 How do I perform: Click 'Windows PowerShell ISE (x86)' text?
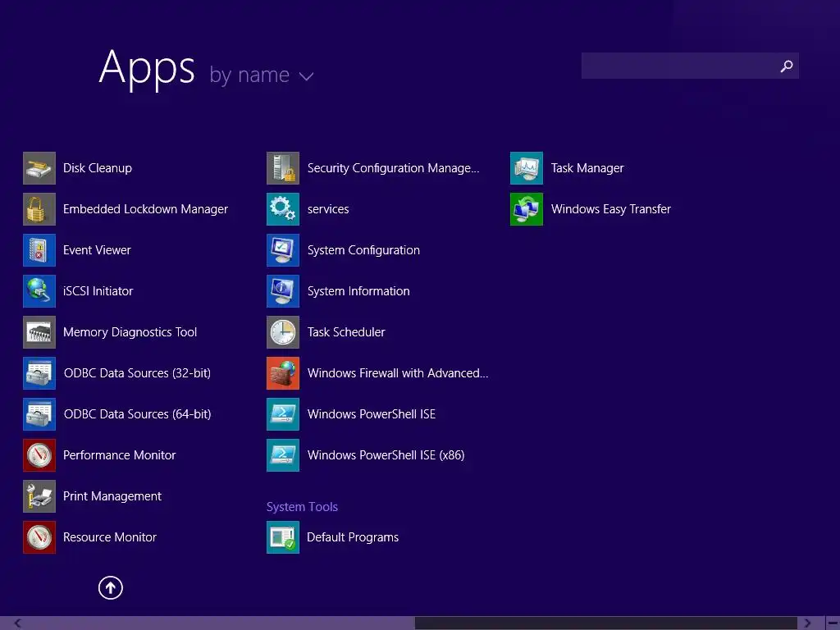click(x=386, y=454)
